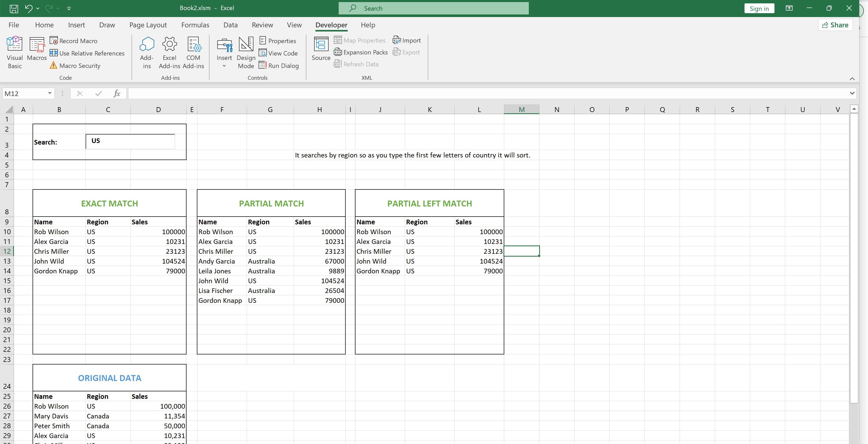
Task: Collapse the ribbon with the chevron
Action: [x=853, y=79]
